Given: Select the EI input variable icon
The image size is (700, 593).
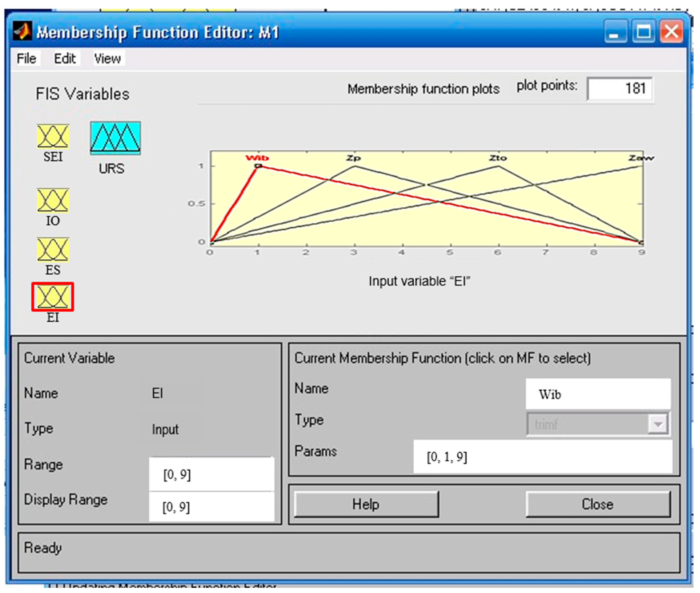Looking at the screenshot, I should (x=53, y=297).
